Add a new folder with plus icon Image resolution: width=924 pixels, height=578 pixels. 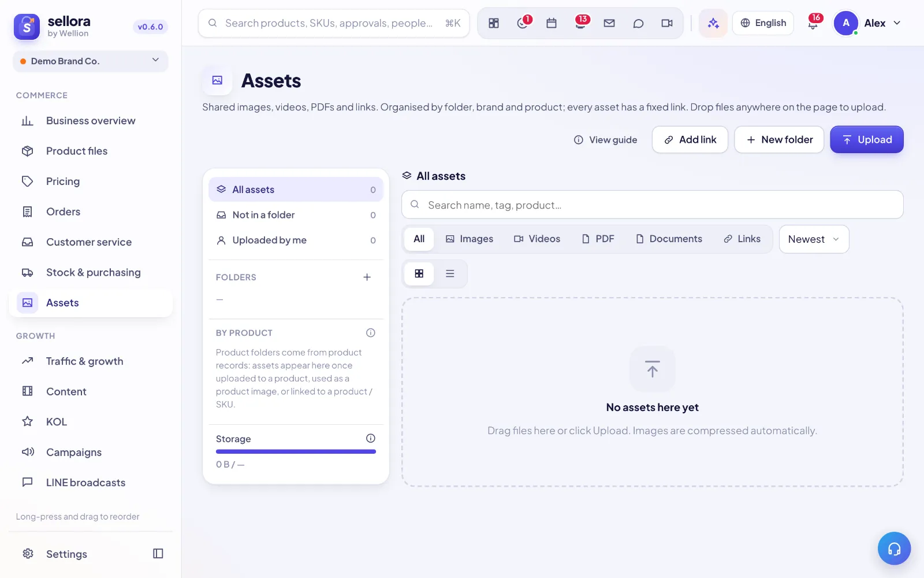pos(367,277)
